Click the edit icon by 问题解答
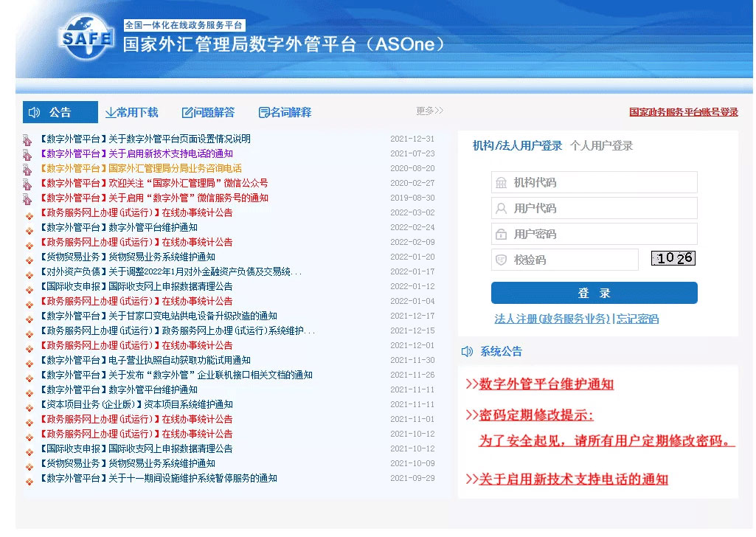This screenshot has height=537, width=756. click(x=187, y=112)
